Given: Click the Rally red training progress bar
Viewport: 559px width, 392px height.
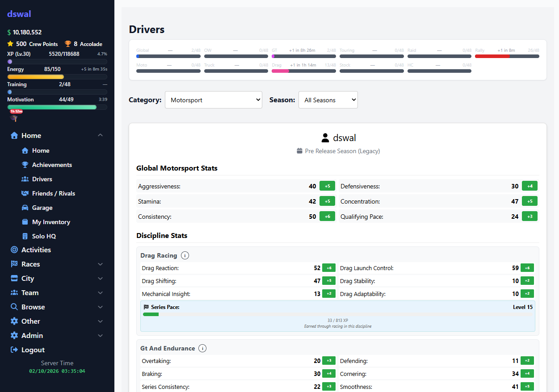Looking at the screenshot, I should point(507,56).
